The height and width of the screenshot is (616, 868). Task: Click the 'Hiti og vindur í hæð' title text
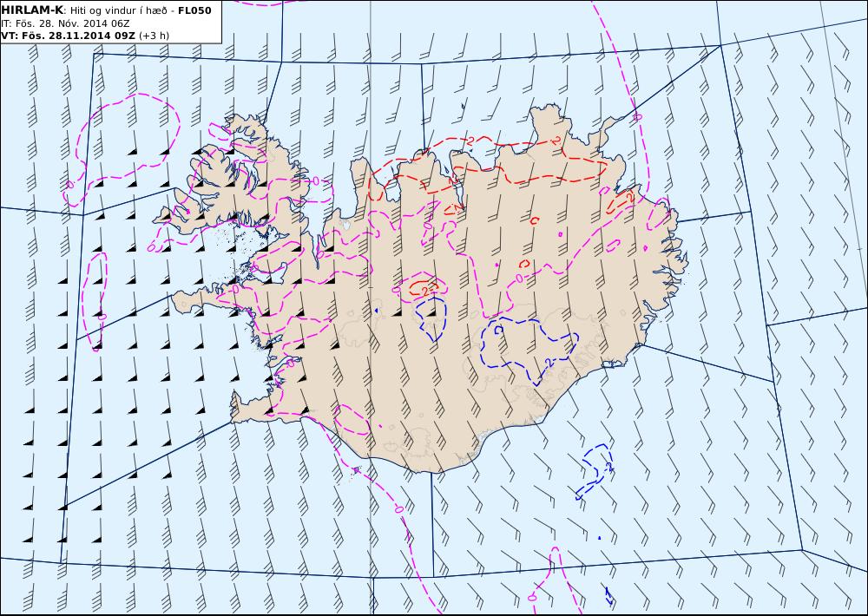click(x=118, y=10)
